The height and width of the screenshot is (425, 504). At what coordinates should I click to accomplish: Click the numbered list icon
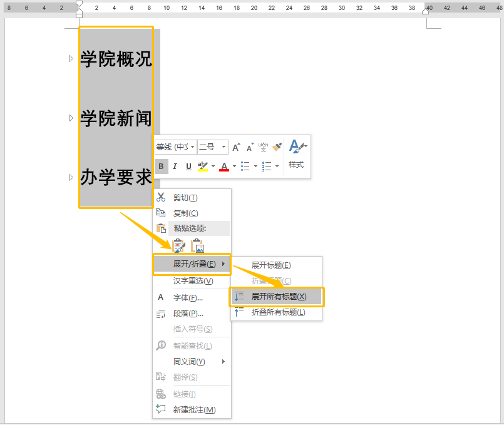coord(267,166)
